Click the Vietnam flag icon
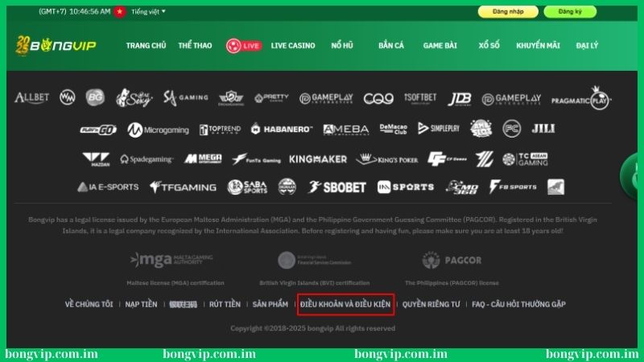The width and height of the screenshot is (644, 362). pyautogui.click(x=120, y=12)
